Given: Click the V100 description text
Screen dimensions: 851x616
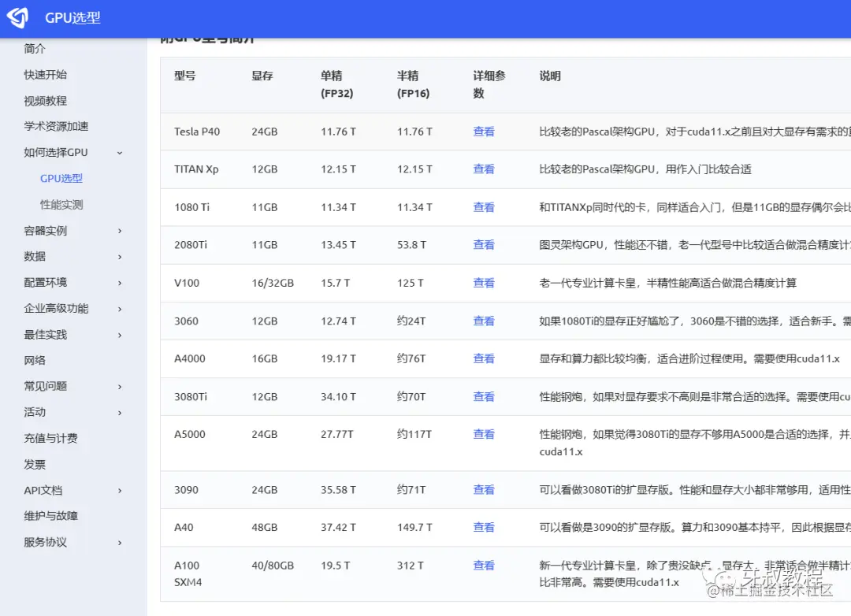Looking at the screenshot, I should pyautogui.click(x=667, y=283).
